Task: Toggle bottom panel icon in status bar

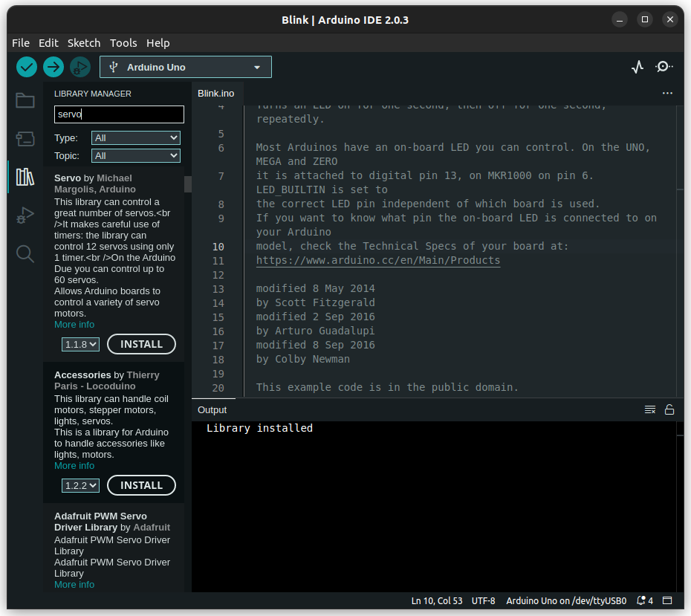Action: pyautogui.click(x=667, y=600)
